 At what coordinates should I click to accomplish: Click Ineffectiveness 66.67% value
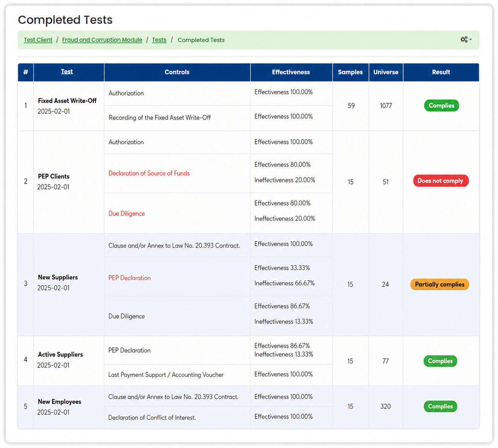(284, 283)
